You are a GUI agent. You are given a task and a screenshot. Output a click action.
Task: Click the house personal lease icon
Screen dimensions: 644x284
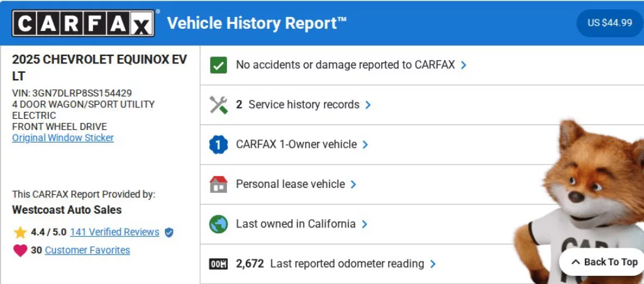218,184
